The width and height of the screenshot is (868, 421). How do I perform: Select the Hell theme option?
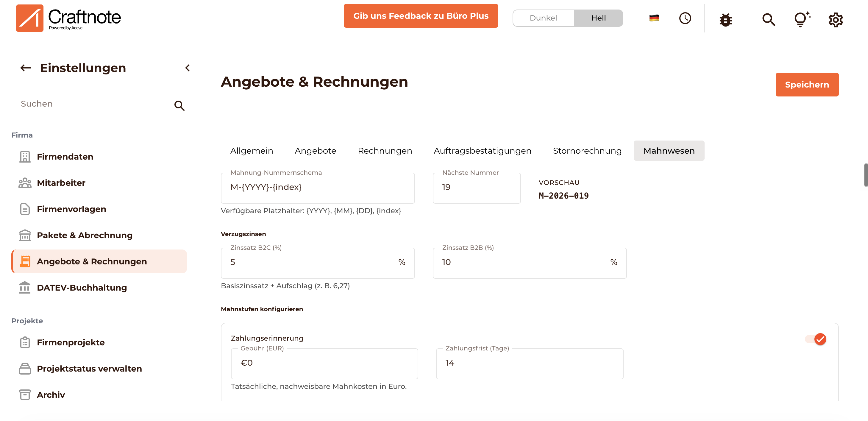598,18
